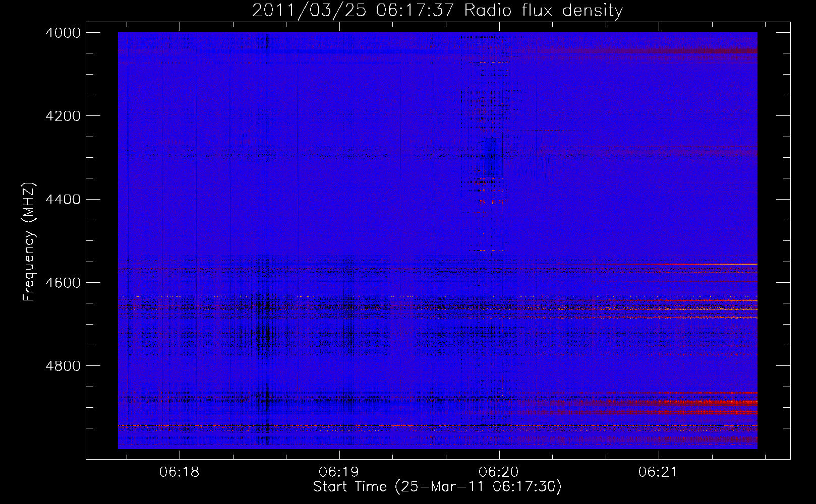Click the 06:19 time tick label
Image resolution: width=816 pixels, height=504 pixels.
coord(339,472)
